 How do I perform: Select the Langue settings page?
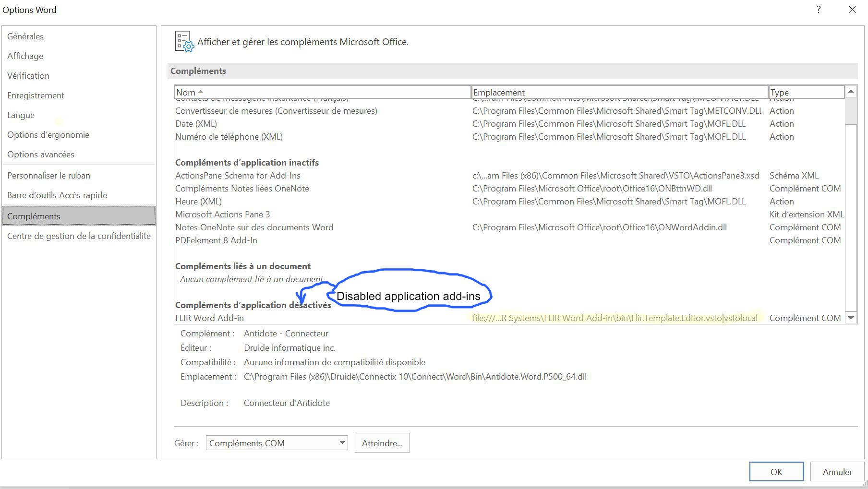tap(21, 115)
